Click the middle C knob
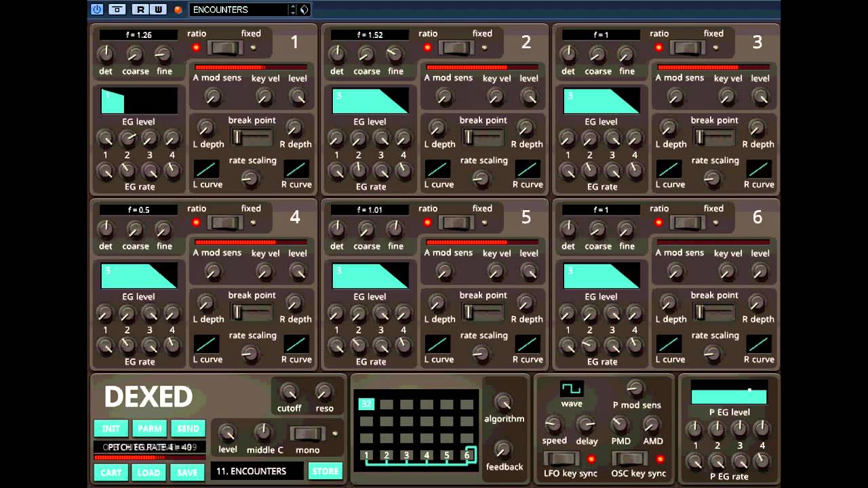 tap(263, 432)
